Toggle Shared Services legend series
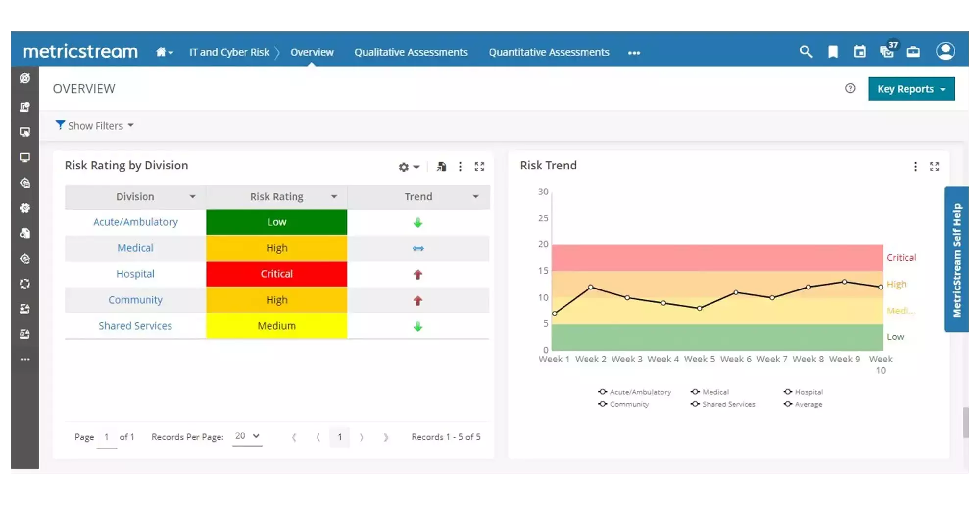Image resolution: width=980 pixels, height=505 pixels. coord(723,404)
